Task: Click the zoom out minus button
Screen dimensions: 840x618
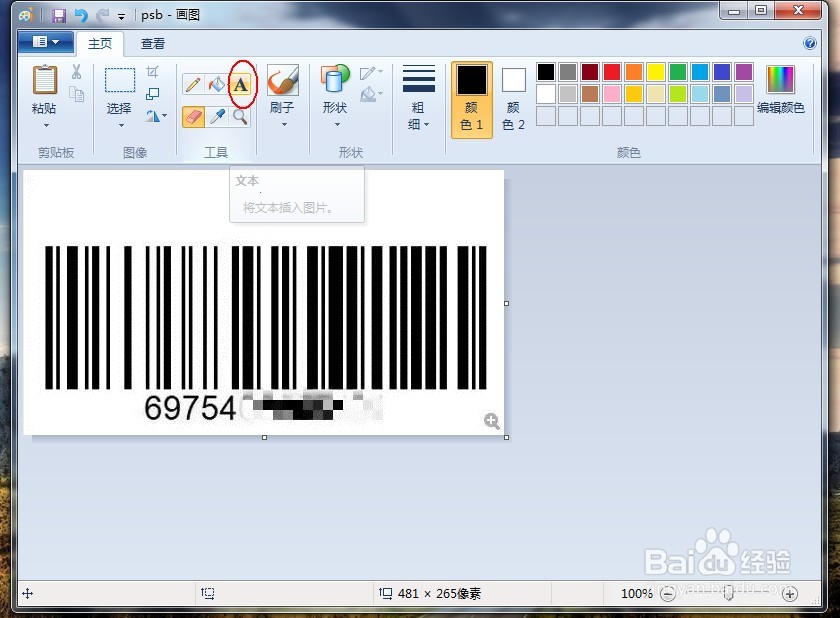Action: (668, 593)
